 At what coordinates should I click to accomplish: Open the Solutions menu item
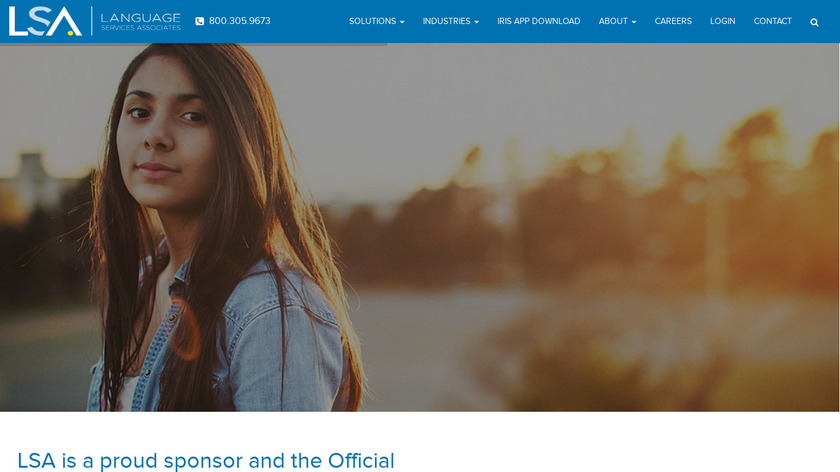point(372,21)
